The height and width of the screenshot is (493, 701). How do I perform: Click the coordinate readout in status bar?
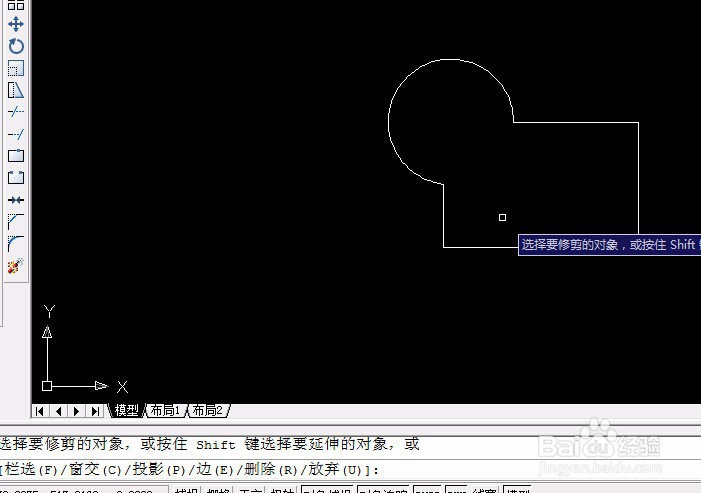point(84,490)
